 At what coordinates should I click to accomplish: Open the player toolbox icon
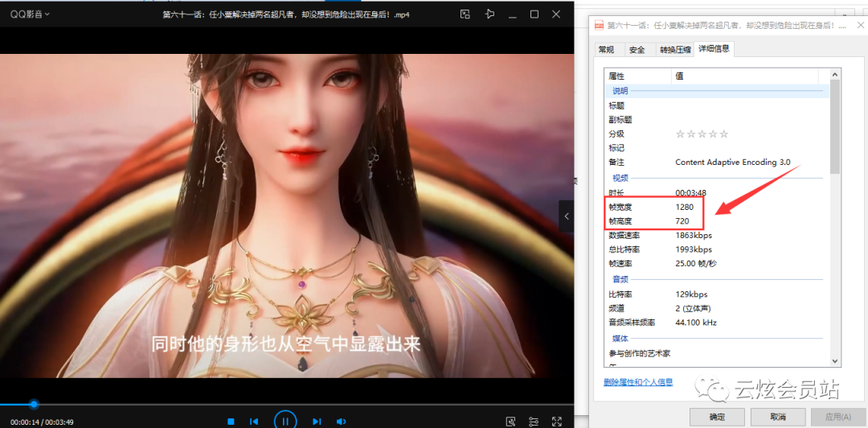[511, 422]
